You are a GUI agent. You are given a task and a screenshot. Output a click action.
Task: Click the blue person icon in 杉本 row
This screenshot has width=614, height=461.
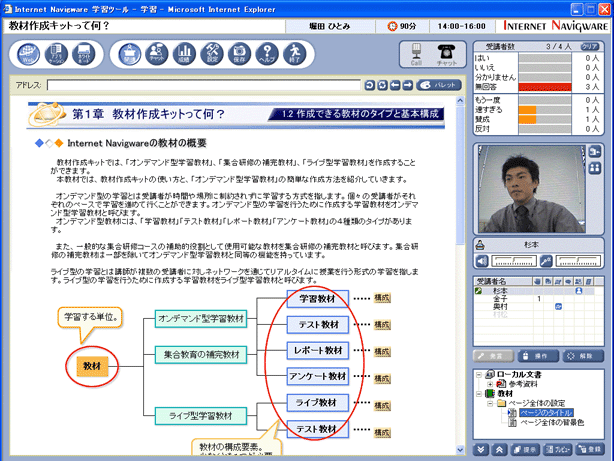click(x=579, y=291)
